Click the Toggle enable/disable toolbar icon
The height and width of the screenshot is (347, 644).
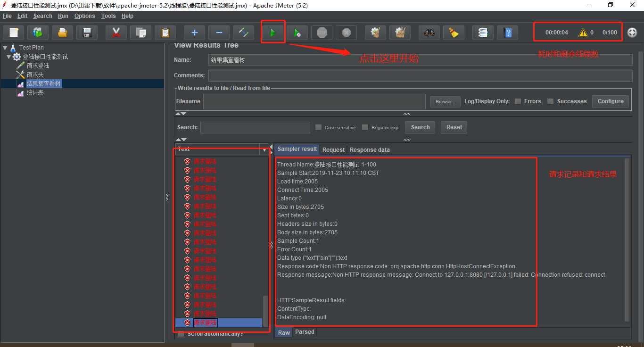coord(243,33)
